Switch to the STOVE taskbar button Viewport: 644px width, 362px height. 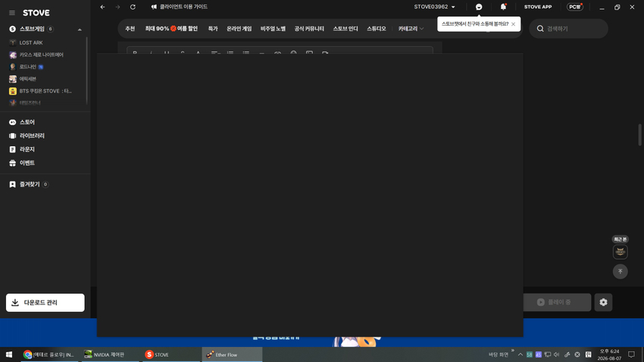click(x=171, y=354)
